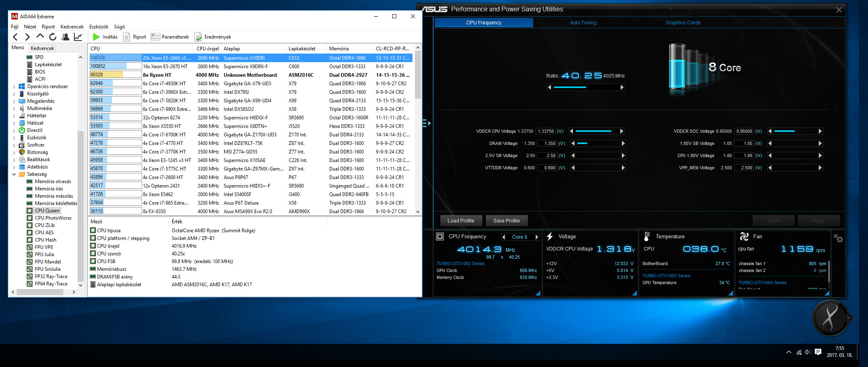The image size is (868, 367).
Task: Open the Riport toolbar item
Action: [x=135, y=37]
